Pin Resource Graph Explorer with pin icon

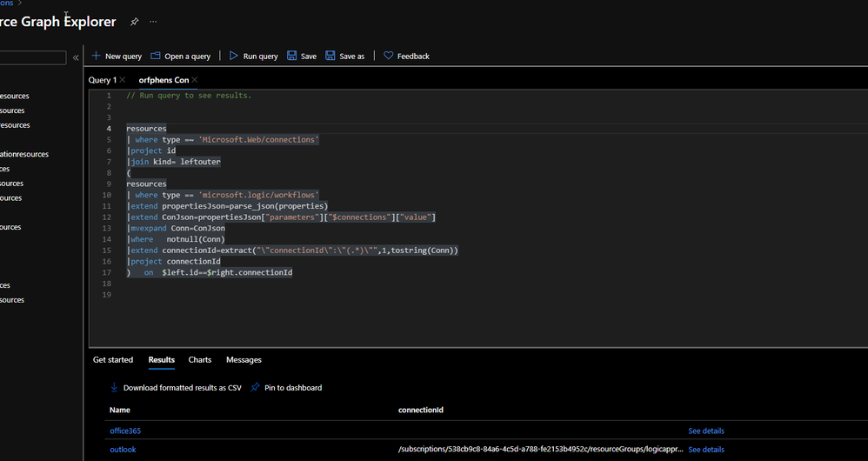pyautogui.click(x=134, y=22)
